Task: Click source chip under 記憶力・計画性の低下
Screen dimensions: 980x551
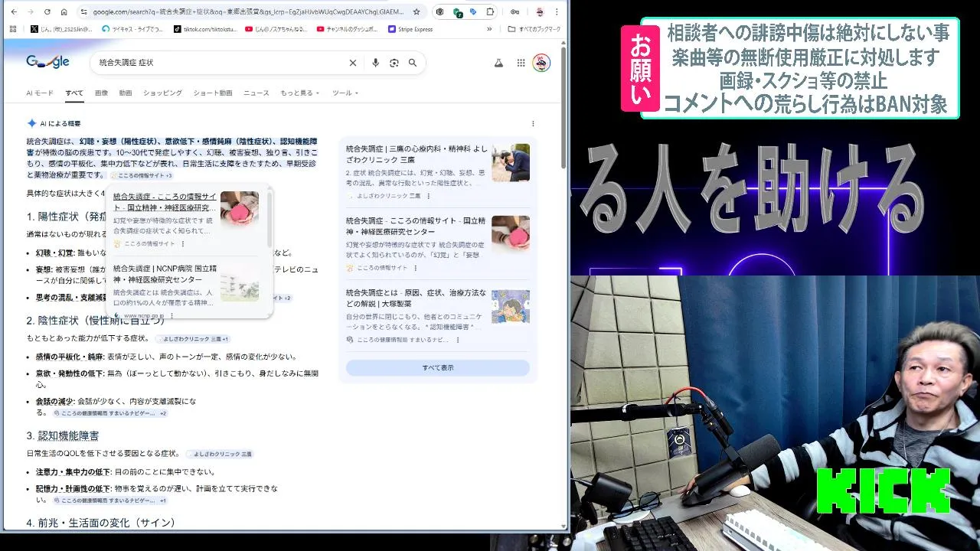Action: [x=110, y=500]
